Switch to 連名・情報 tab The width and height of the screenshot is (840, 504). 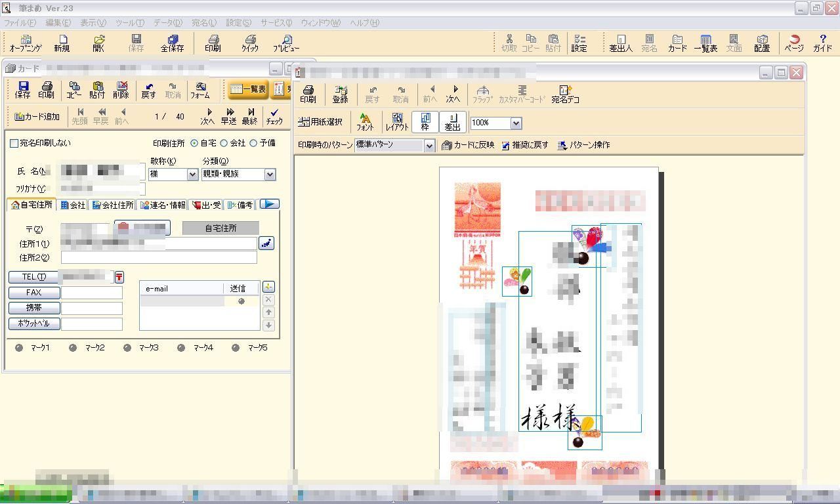(x=163, y=205)
